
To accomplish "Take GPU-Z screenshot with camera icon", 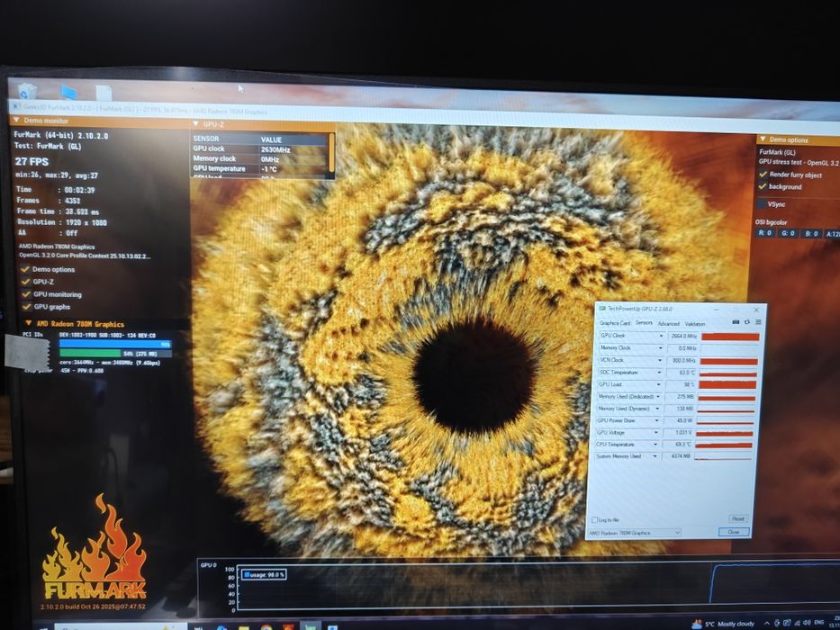I will (x=736, y=322).
